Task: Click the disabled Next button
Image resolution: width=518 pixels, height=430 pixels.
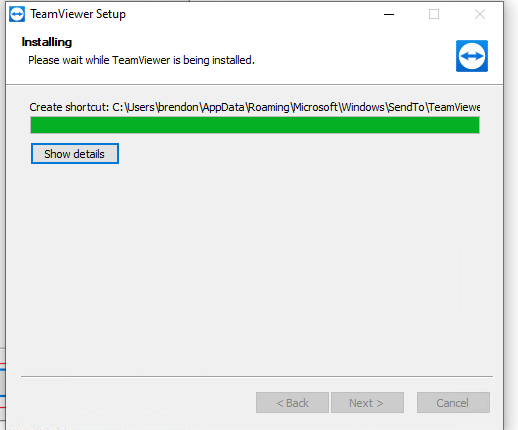Action: point(367,403)
